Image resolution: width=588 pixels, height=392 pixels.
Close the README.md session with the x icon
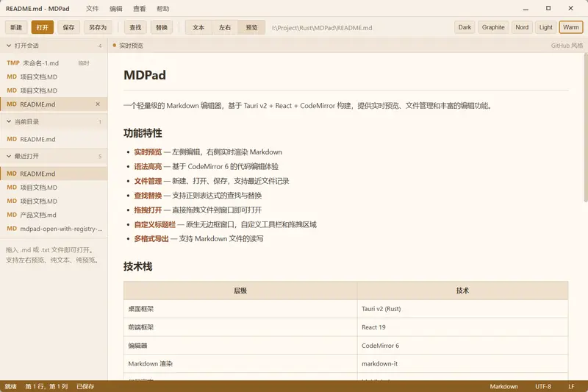coord(98,104)
